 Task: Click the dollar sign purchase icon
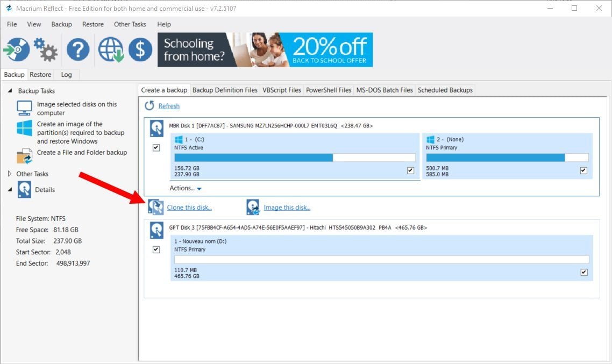point(140,49)
